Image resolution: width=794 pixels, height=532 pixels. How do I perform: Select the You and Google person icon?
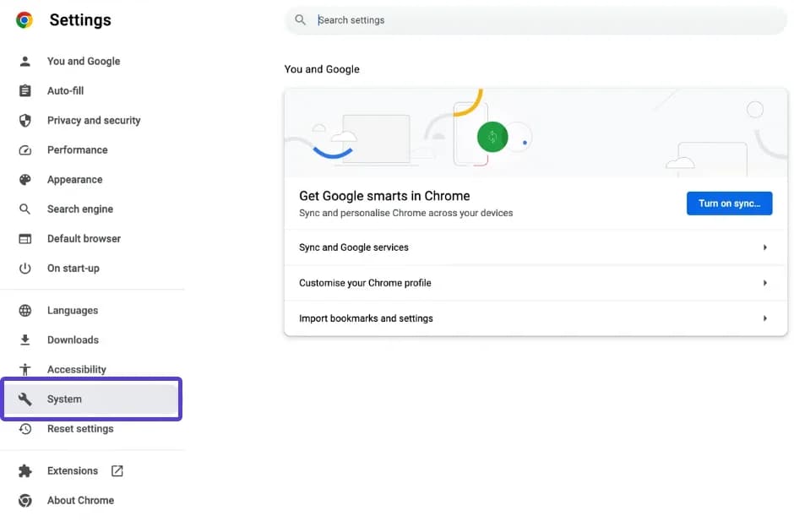pos(24,61)
